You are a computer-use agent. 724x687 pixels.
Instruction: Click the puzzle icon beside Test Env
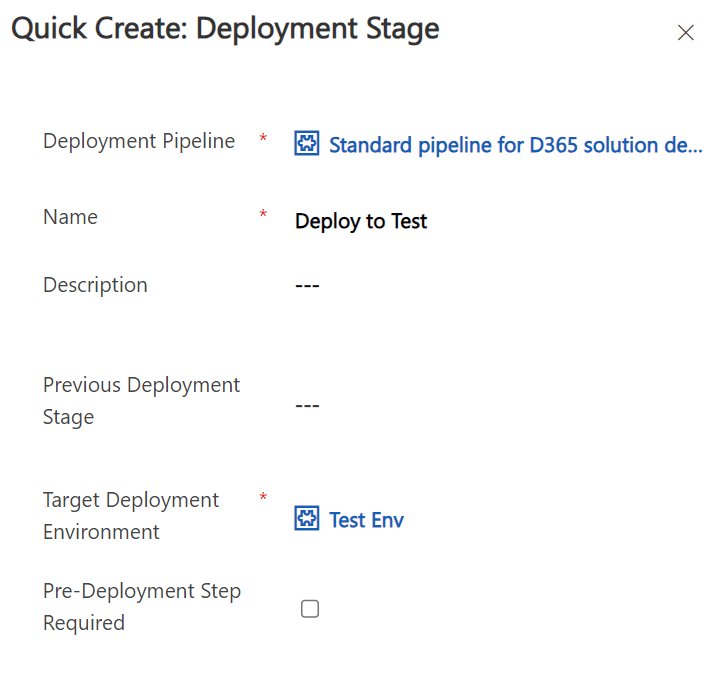point(306,519)
